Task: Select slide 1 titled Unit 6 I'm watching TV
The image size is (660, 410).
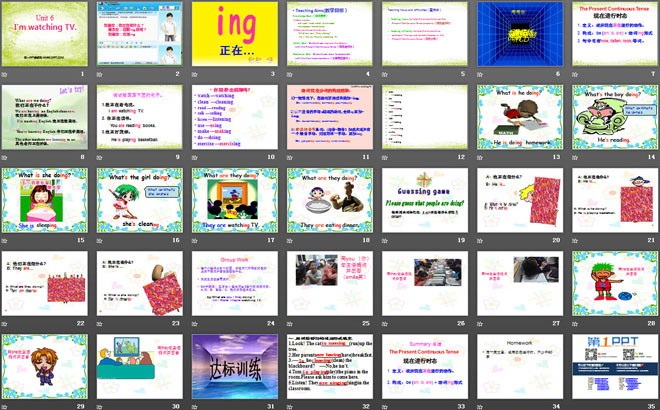Action: pyautogui.click(x=45, y=34)
